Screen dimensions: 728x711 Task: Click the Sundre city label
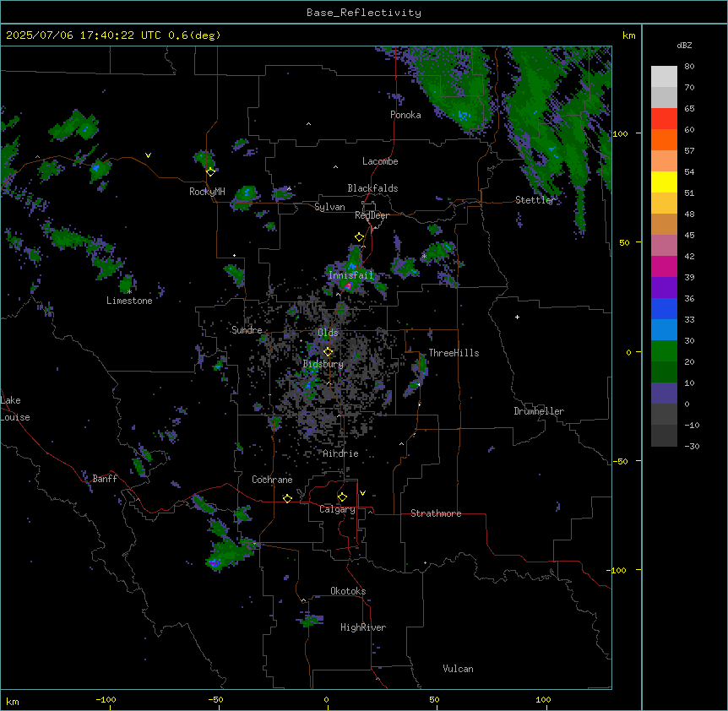pos(247,330)
